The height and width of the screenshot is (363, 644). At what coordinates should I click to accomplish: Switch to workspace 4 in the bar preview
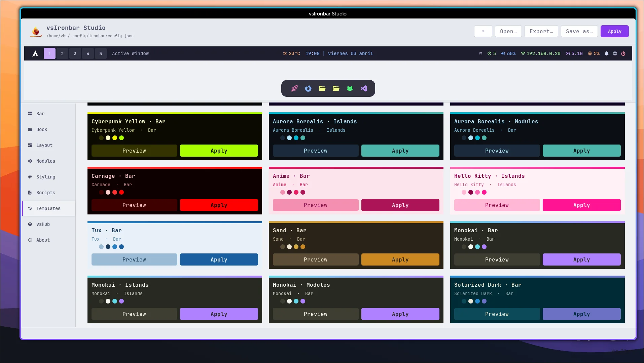click(88, 53)
